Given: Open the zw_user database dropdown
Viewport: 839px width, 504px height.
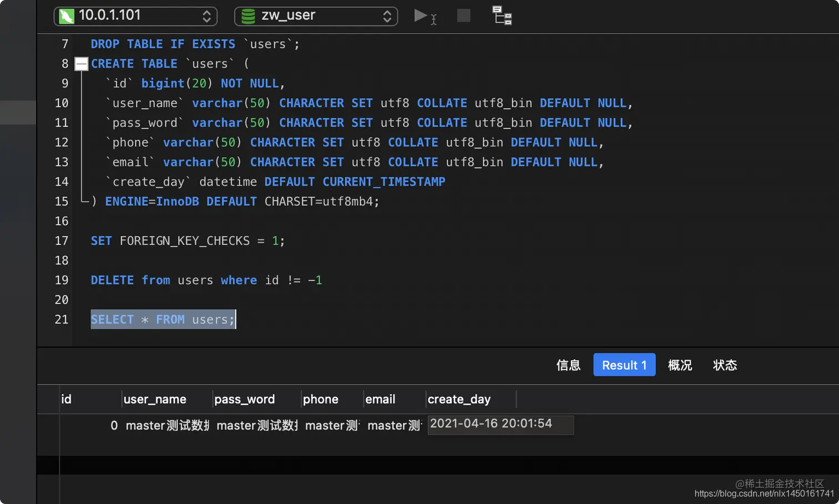Looking at the screenshot, I should (316, 16).
